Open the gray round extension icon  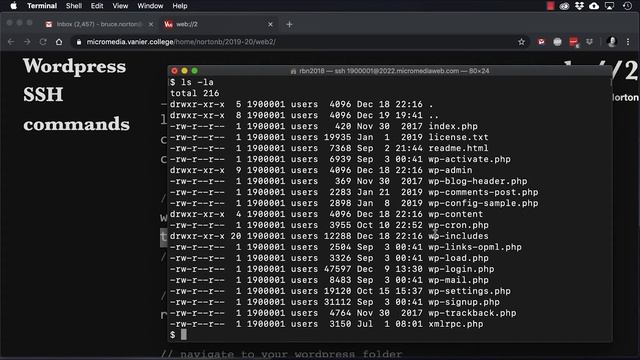557,42
